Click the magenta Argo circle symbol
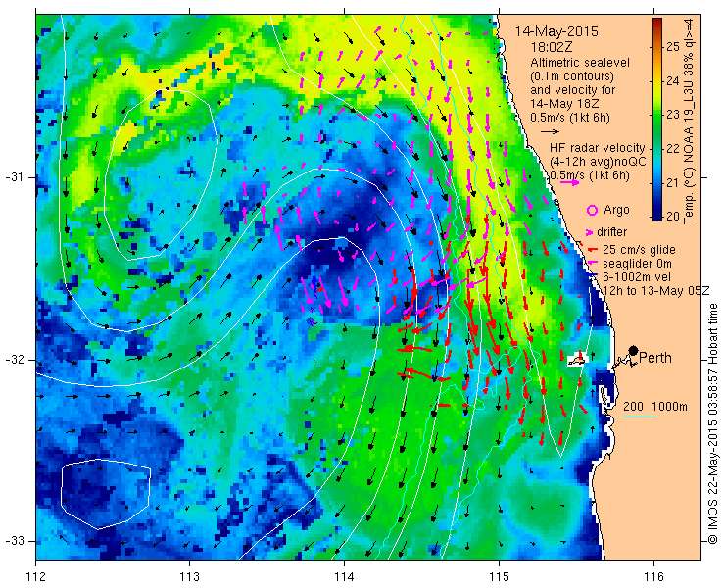725x588 pixels. coord(592,210)
